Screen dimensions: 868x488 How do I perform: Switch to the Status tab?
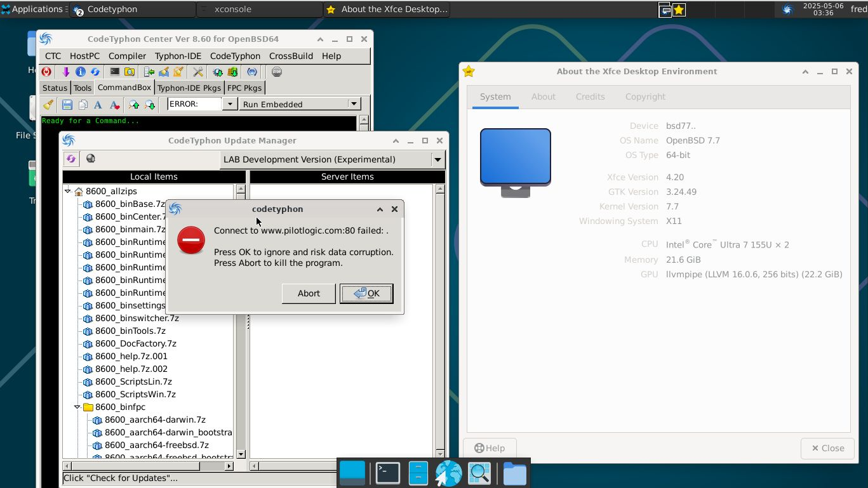pos(55,88)
